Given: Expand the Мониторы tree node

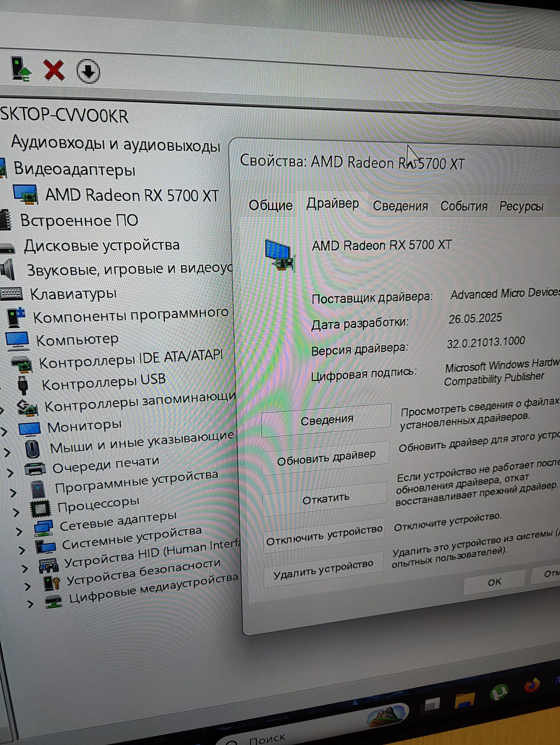Looking at the screenshot, I should point(4,432).
